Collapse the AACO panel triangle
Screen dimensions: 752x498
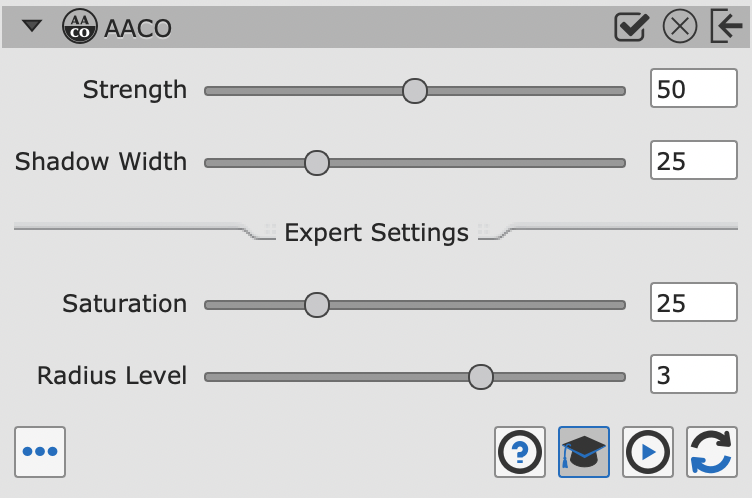(32, 26)
